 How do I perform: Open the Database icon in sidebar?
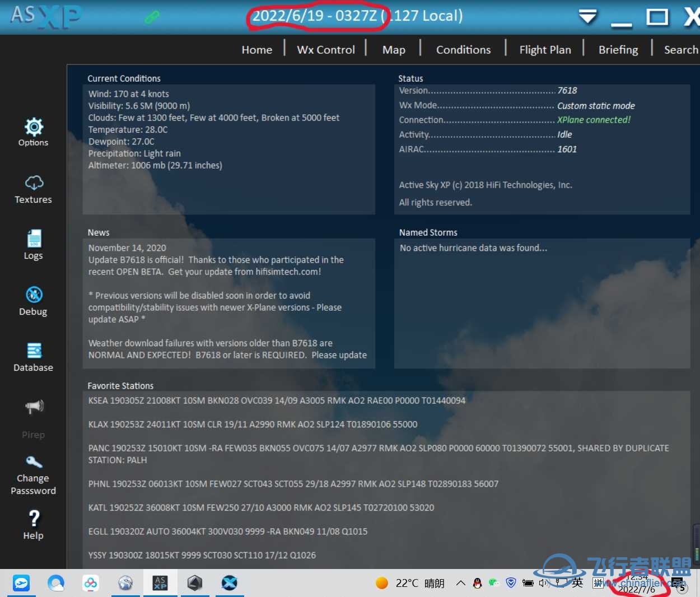point(34,351)
